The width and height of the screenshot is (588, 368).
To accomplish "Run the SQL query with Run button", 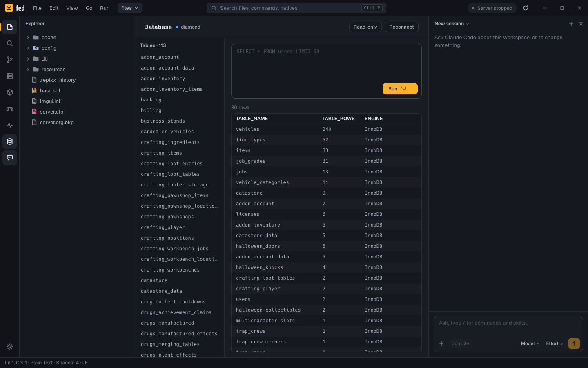I will click(x=400, y=89).
